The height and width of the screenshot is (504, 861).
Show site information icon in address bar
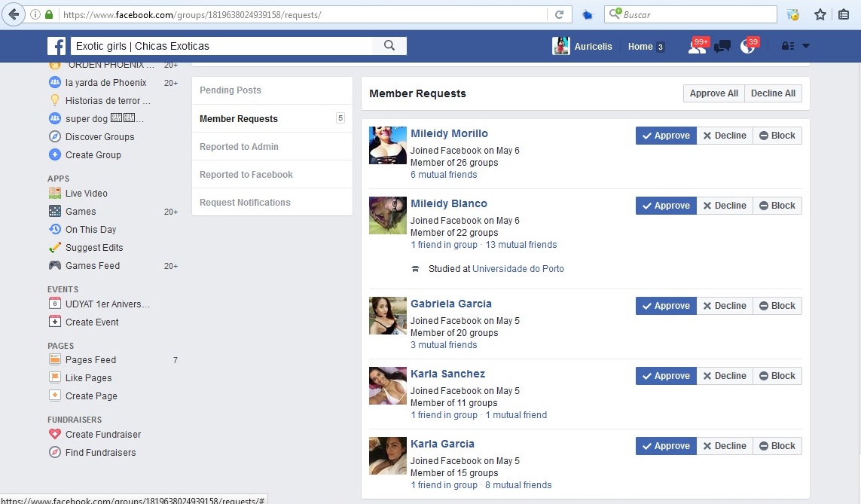tap(35, 15)
